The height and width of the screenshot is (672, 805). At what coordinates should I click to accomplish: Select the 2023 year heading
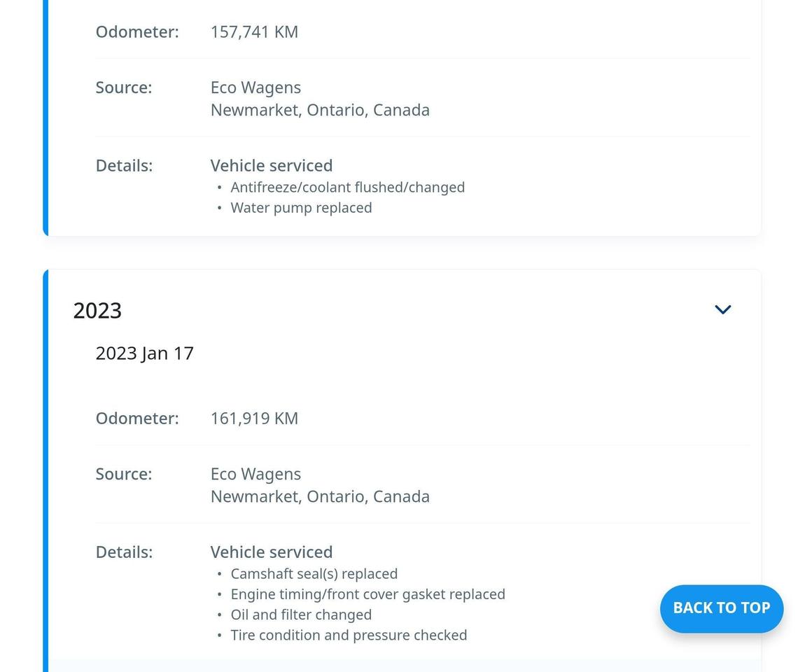[x=97, y=310]
